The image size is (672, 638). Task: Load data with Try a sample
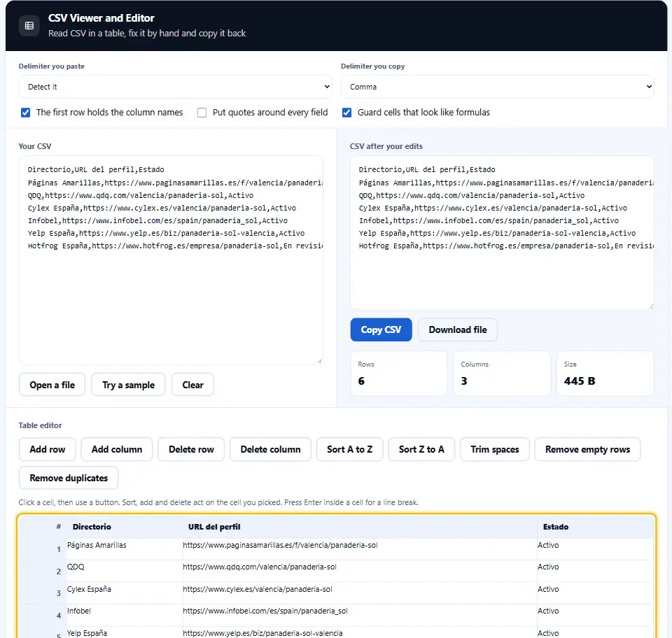point(129,385)
